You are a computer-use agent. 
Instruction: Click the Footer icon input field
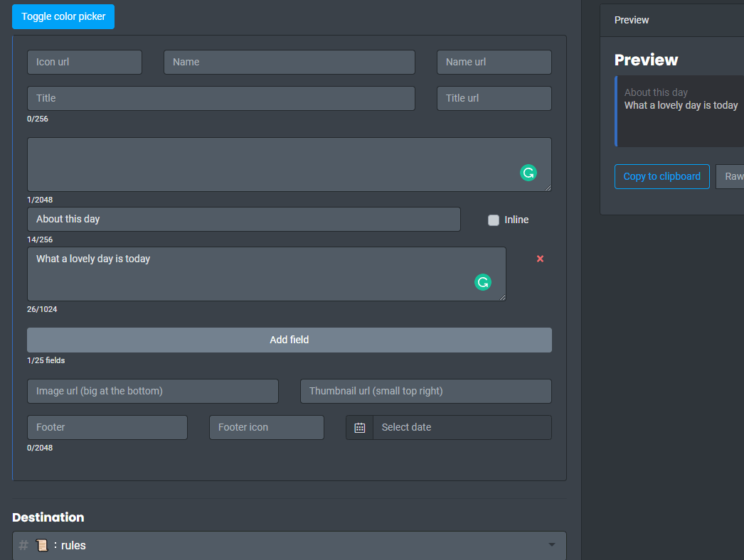tap(266, 427)
